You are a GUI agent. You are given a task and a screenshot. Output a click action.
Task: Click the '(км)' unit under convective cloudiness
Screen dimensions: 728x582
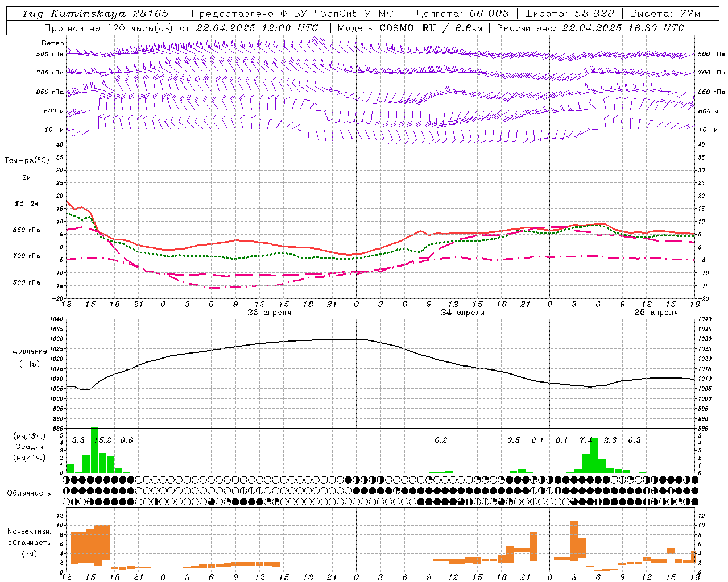point(30,553)
